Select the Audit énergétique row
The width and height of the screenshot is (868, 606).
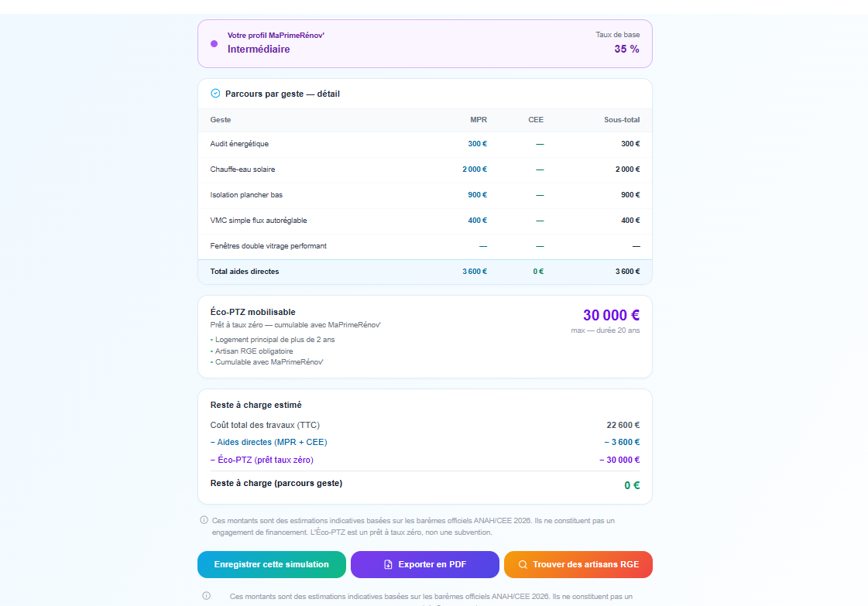[425, 144]
